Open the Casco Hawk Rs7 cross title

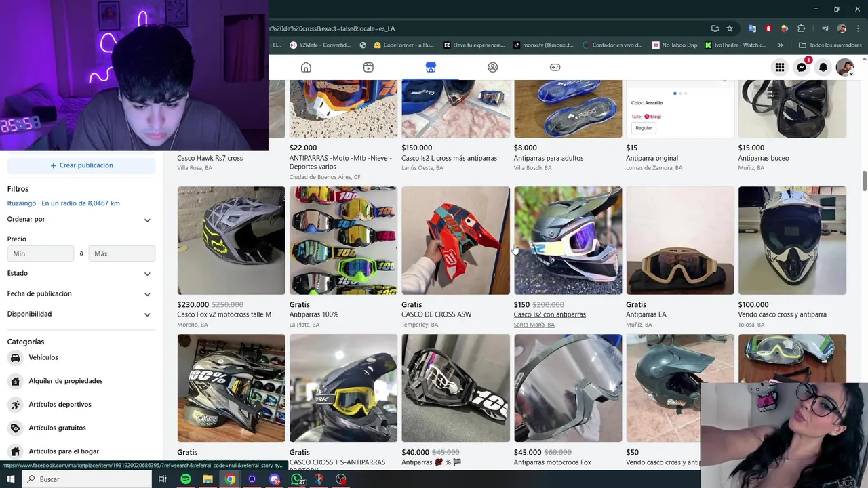coord(210,158)
